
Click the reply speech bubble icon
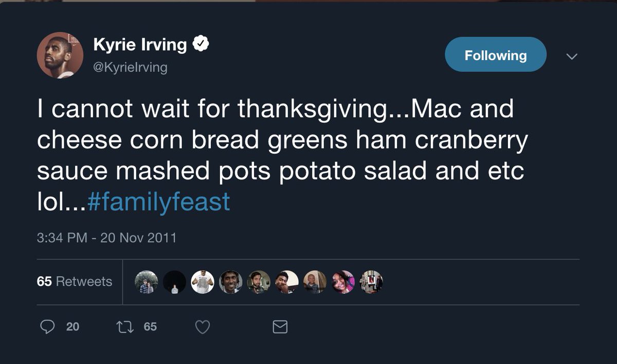click(x=48, y=326)
